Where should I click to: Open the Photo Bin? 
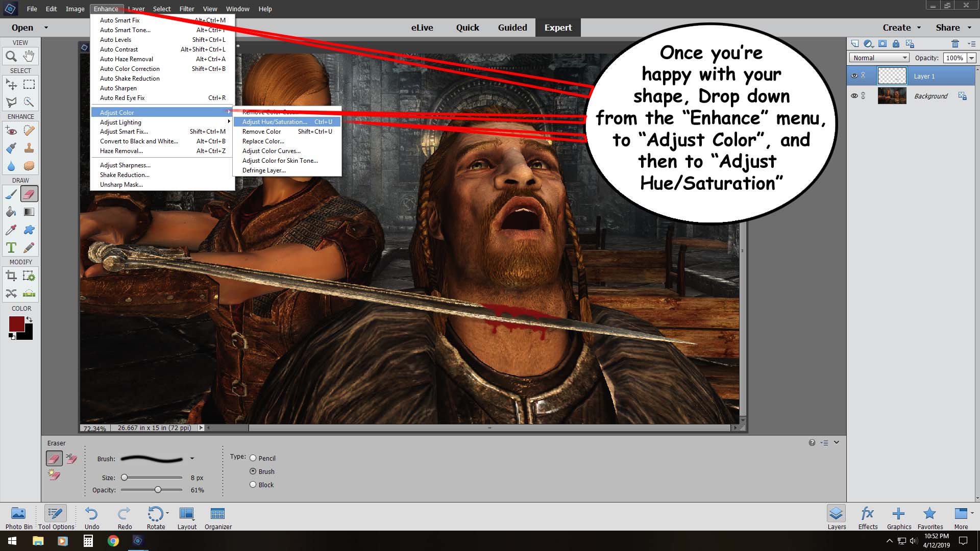click(x=19, y=517)
